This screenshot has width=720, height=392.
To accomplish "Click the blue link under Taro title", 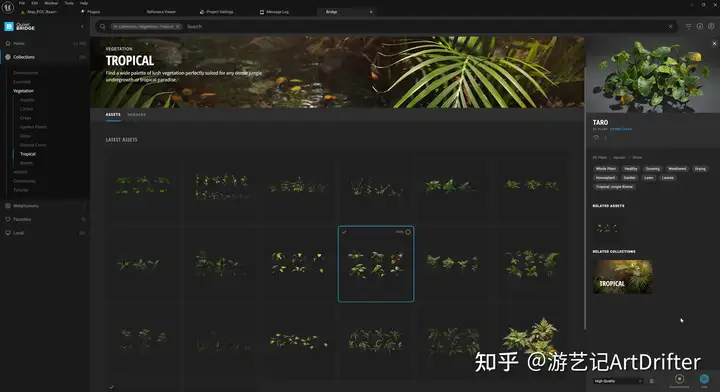I will tap(621, 129).
